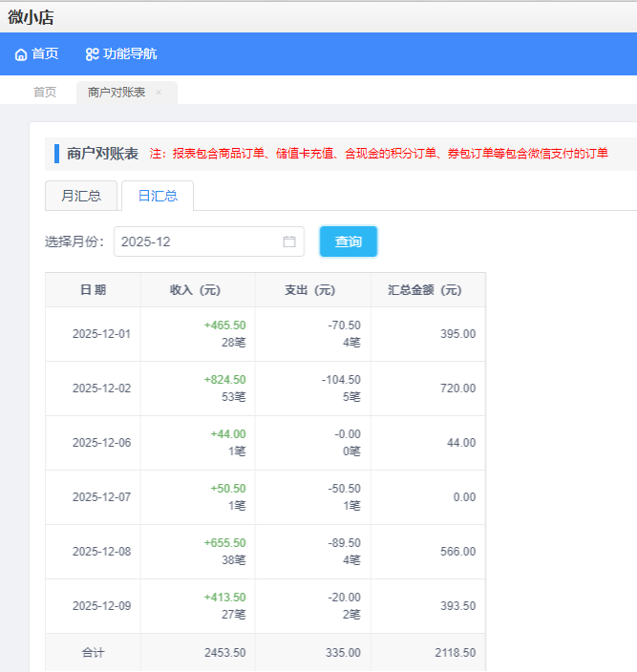Click the 汇总金额（元） column header
Screen dimensions: 637x672
click(427, 290)
